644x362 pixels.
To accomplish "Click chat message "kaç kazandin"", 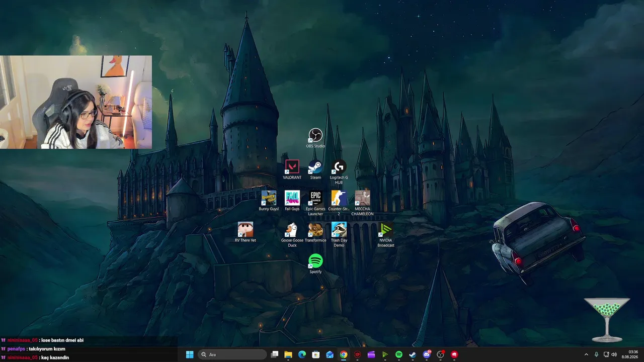I will 55,357.
